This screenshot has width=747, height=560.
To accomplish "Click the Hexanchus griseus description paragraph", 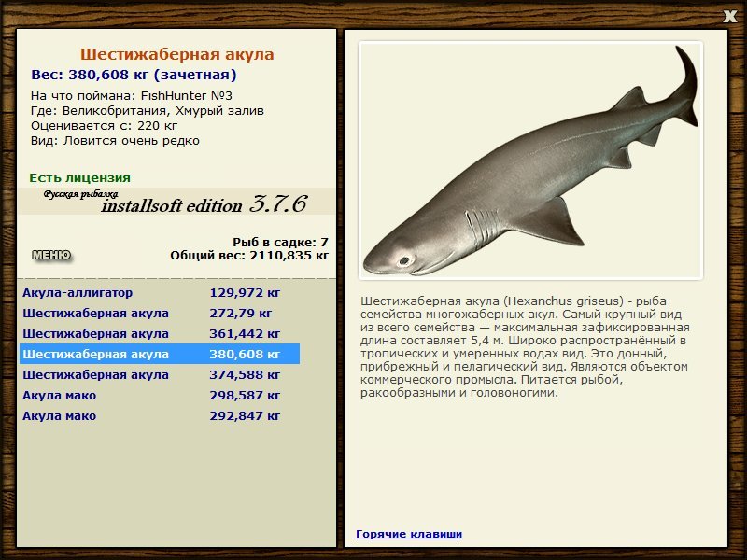I will (525, 346).
